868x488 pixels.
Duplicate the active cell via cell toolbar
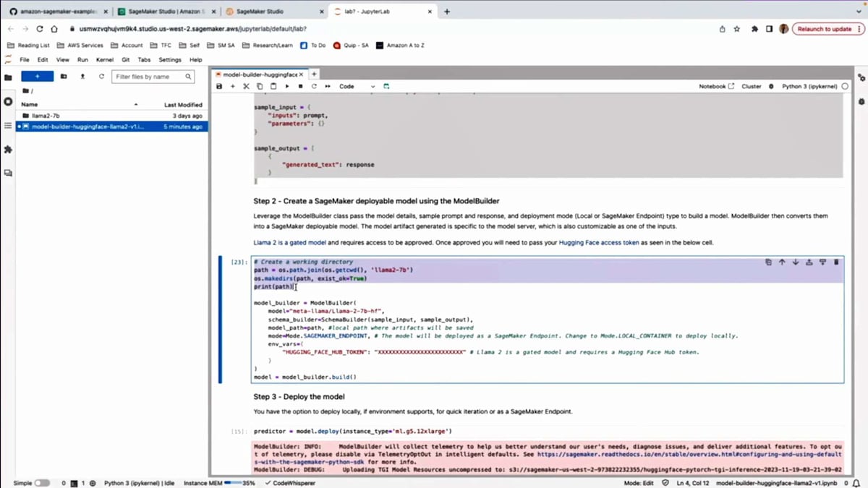(768, 262)
